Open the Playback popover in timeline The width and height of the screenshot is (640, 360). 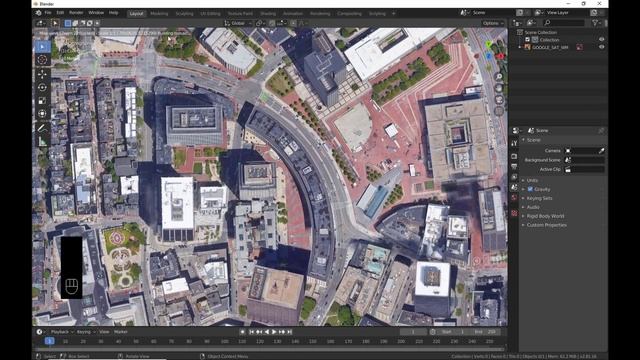[x=62, y=332]
